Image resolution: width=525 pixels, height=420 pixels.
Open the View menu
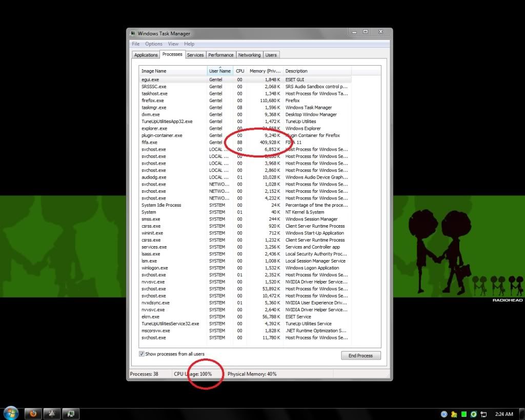tap(173, 44)
